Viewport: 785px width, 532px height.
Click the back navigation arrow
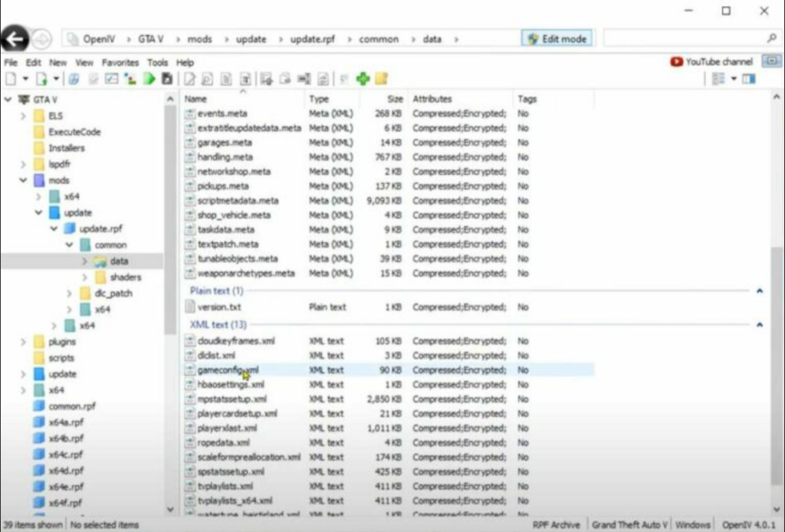(15, 38)
